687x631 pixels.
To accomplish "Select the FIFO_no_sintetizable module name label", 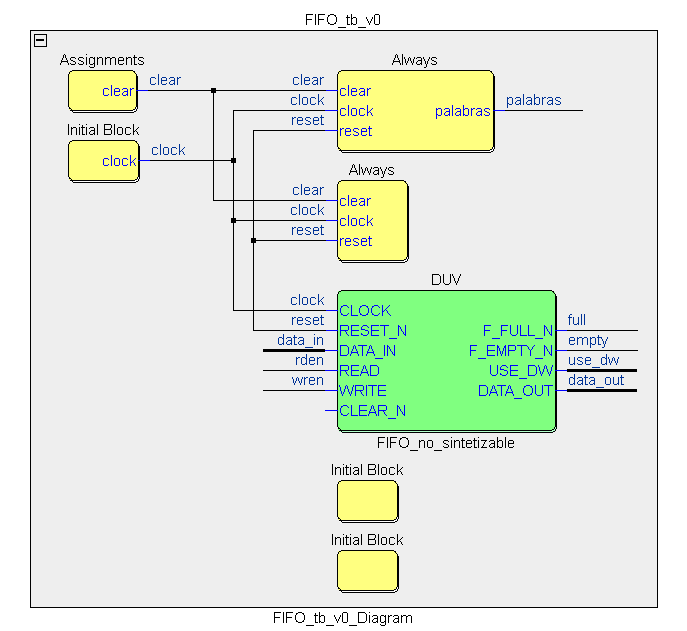I will [x=445, y=442].
